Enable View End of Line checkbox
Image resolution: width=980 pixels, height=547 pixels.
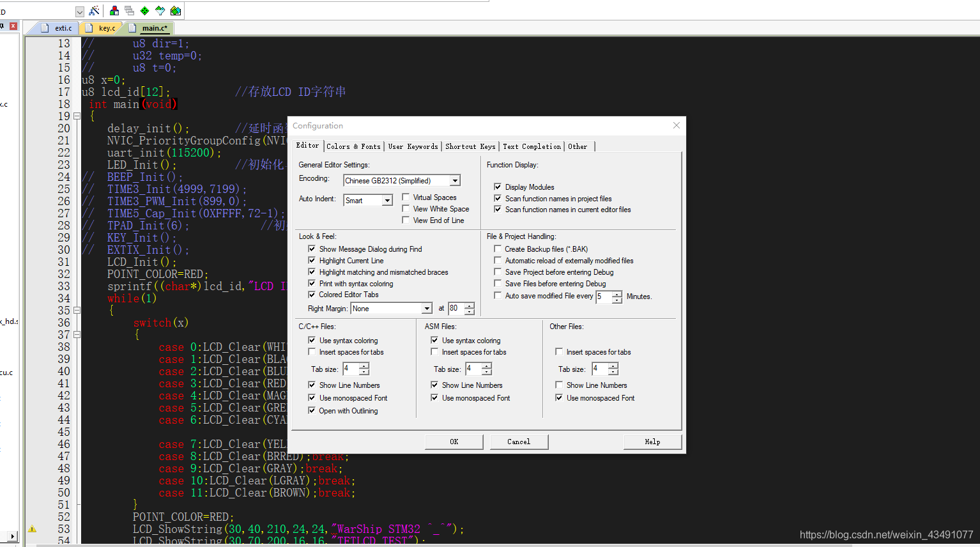pyautogui.click(x=406, y=220)
